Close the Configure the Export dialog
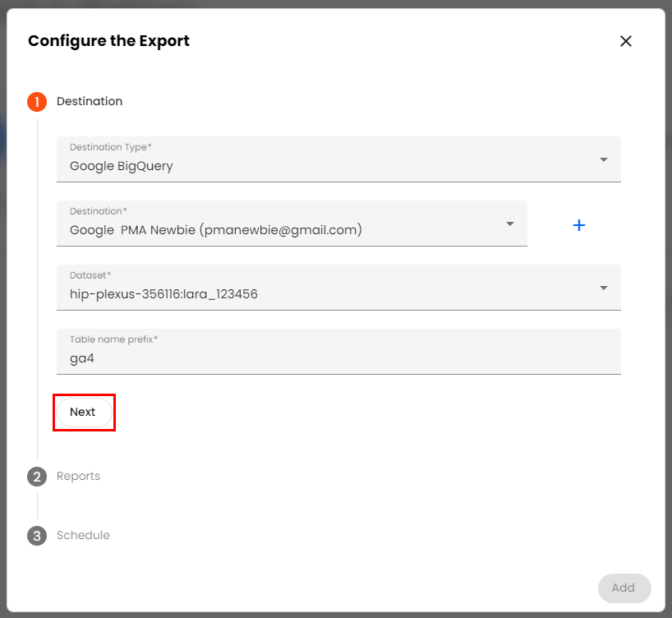The image size is (672, 618). click(x=626, y=41)
